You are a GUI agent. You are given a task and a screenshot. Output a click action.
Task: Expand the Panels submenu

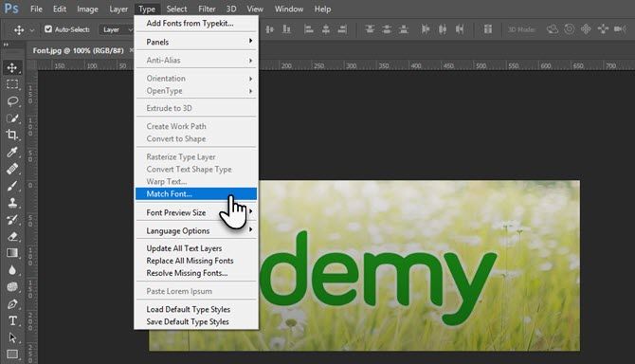pos(196,42)
